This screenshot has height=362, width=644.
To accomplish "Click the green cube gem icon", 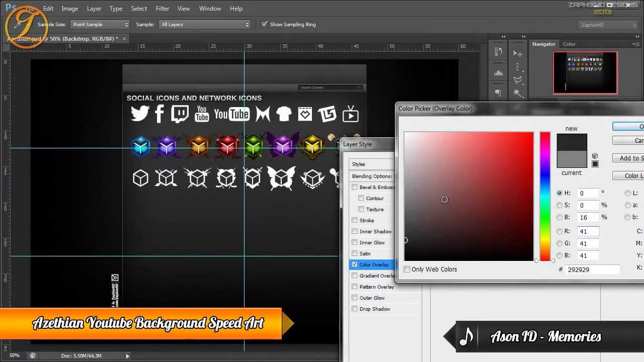I will pyautogui.click(x=254, y=147).
